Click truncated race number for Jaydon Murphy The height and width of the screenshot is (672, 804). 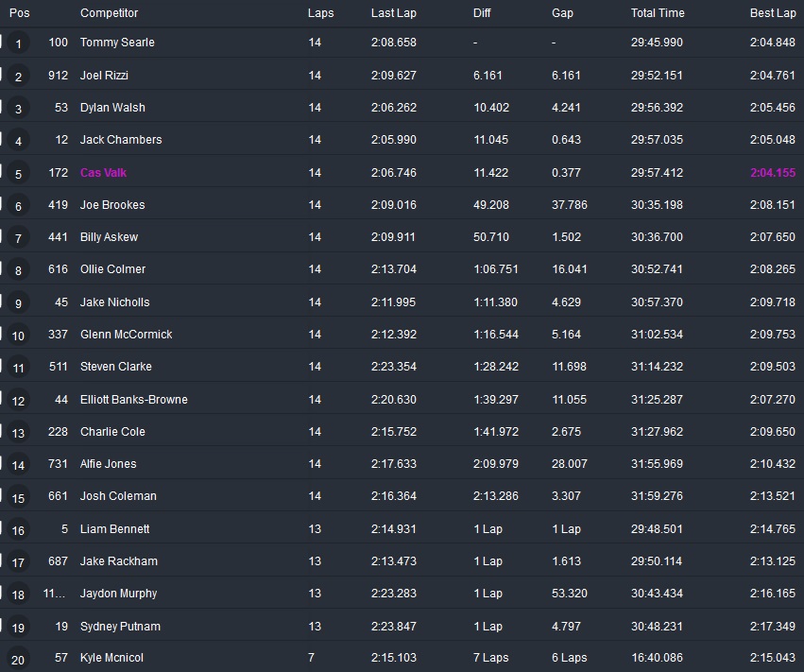tap(56, 594)
